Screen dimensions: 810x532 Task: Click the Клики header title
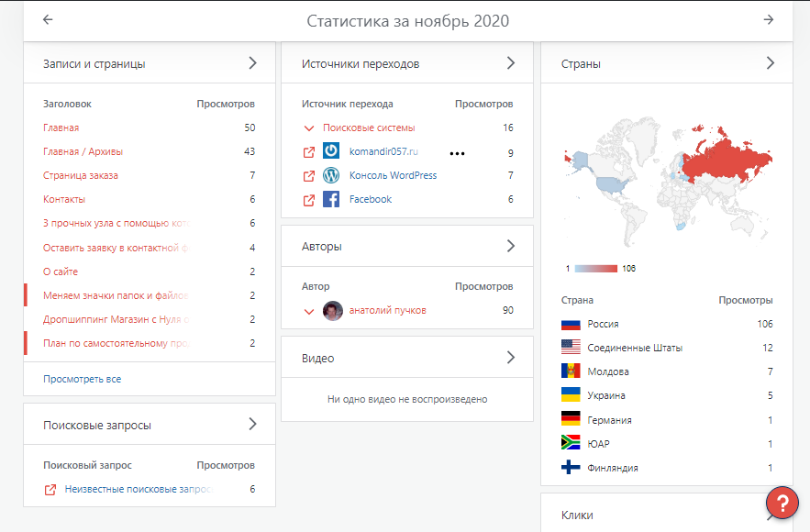coord(577,515)
